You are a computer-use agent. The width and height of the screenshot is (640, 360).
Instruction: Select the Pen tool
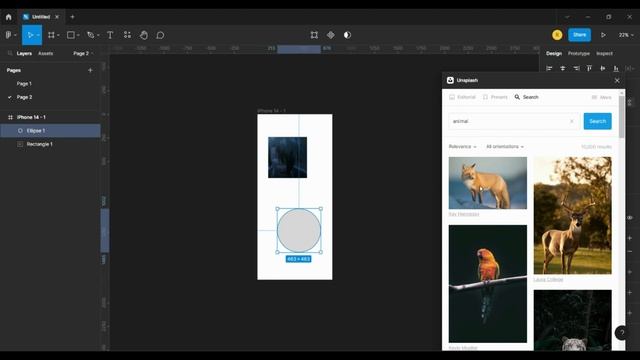click(91, 35)
